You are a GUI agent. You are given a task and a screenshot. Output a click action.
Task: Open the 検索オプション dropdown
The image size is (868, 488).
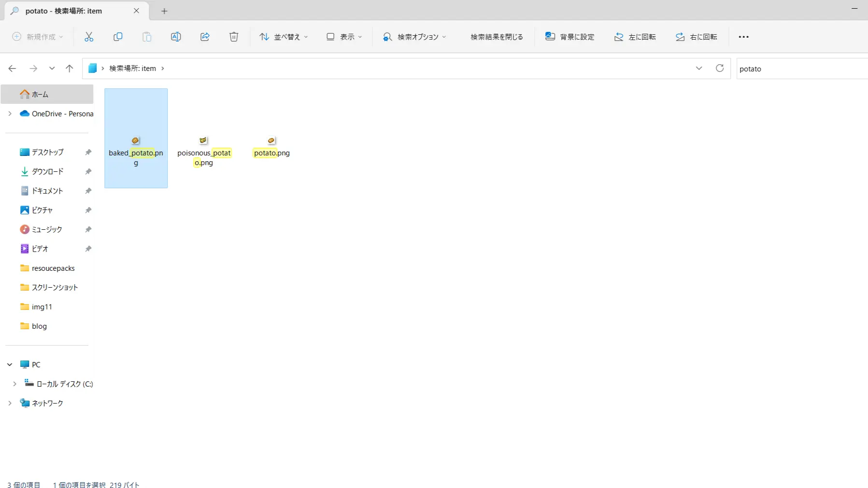tap(414, 37)
